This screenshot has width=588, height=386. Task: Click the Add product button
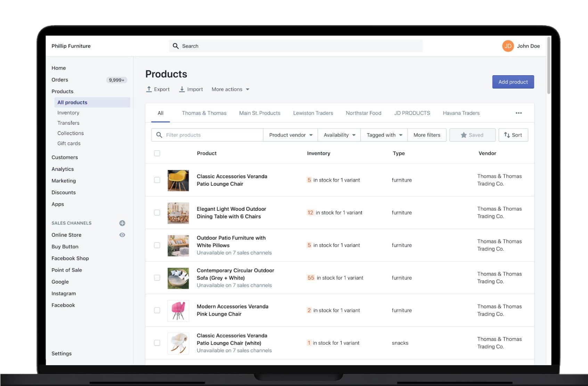coord(513,82)
